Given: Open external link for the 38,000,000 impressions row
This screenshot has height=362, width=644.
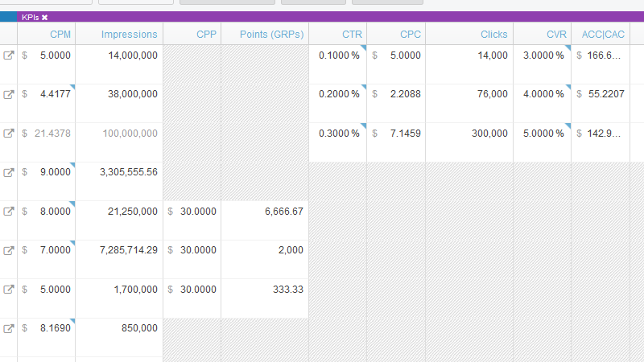Looking at the screenshot, I should coord(9,94).
